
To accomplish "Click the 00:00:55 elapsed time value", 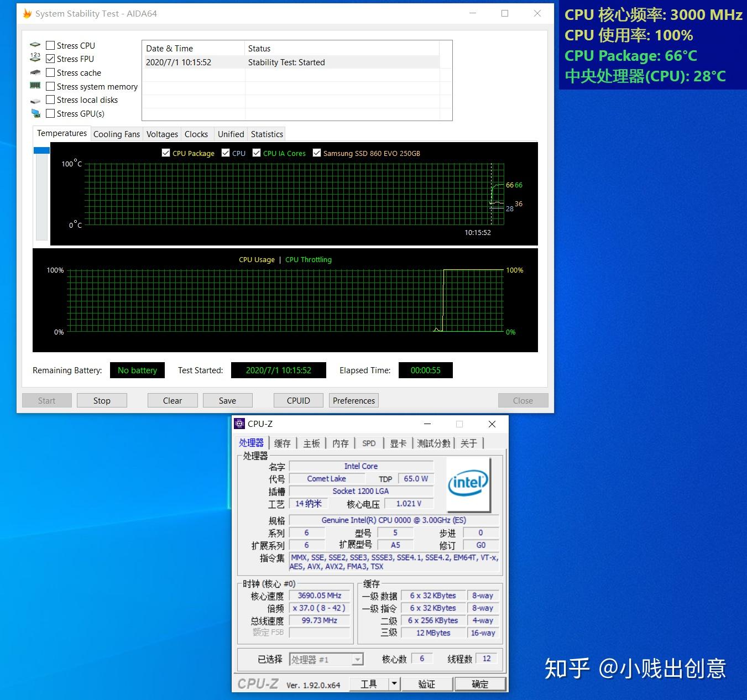I will [x=426, y=370].
